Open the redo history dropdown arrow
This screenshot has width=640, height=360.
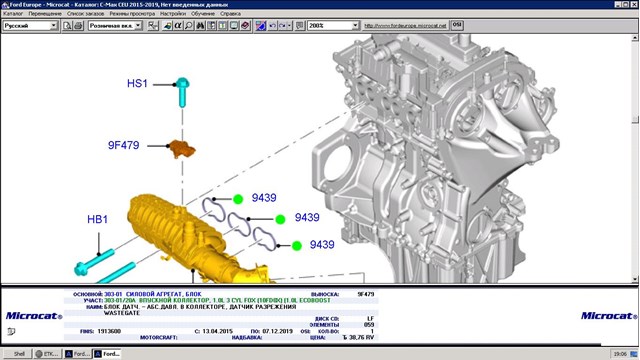click(289, 25)
